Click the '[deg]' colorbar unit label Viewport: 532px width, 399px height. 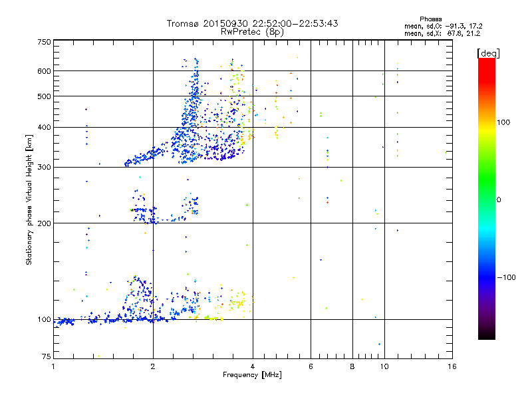(488, 54)
